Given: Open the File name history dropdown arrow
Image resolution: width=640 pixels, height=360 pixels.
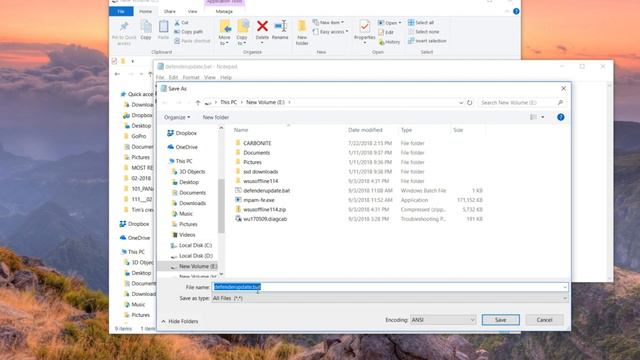Looking at the screenshot, I should (x=564, y=287).
